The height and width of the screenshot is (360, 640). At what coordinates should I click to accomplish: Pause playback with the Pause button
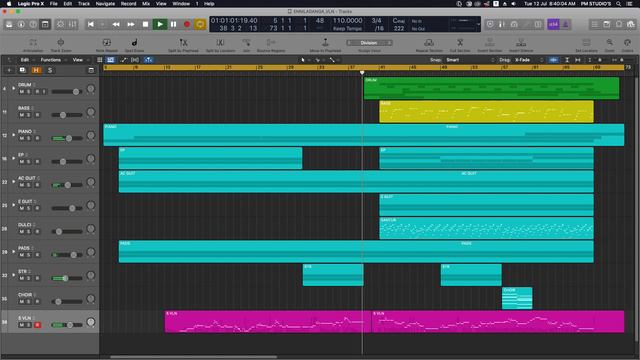coord(173,24)
